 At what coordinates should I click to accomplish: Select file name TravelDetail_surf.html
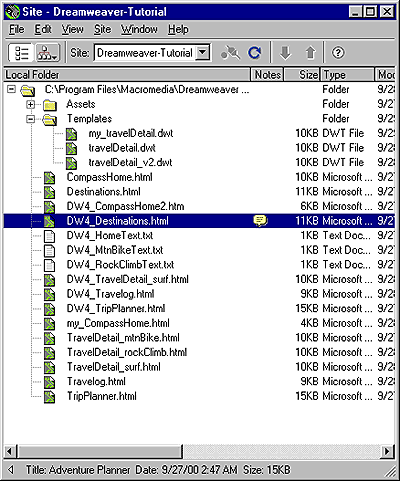tap(114, 367)
